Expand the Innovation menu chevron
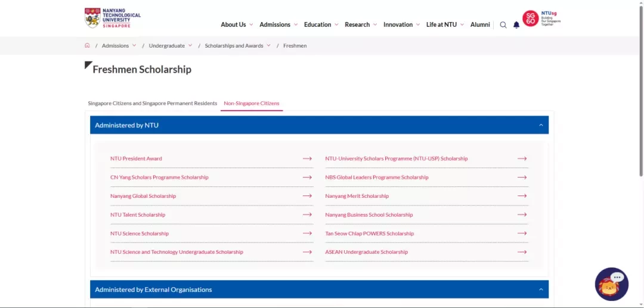Image resolution: width=644 pixels, height=308 pixels. pyautogui.click(x=417, y=24)
